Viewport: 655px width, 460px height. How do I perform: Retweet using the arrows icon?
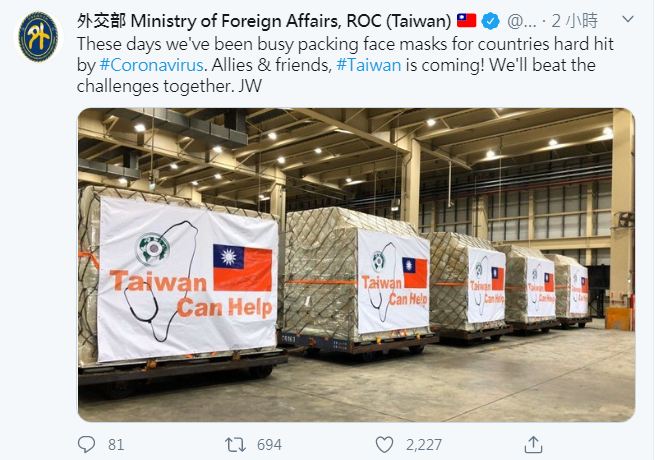click(x=236, y=445)
